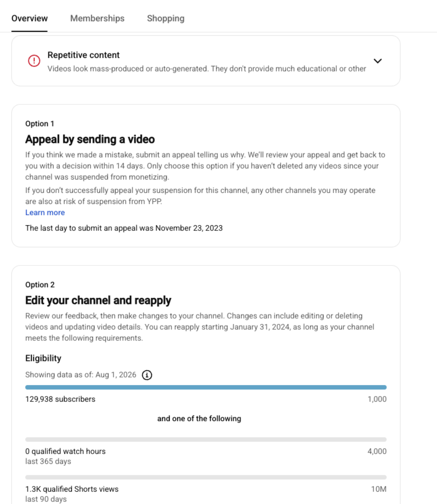Click the Showing data as of Aug 1, 2026 text
437x504 pixels.
[x=81, y=375]
